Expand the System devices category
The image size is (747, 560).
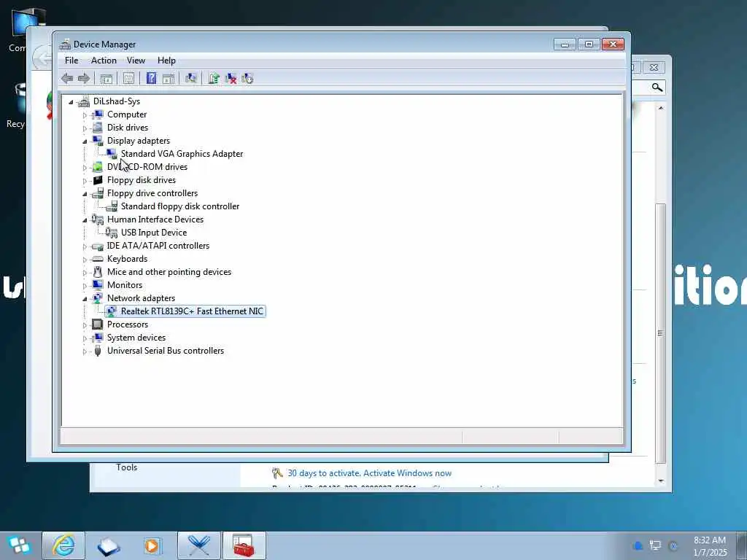[x=85, y=338]
